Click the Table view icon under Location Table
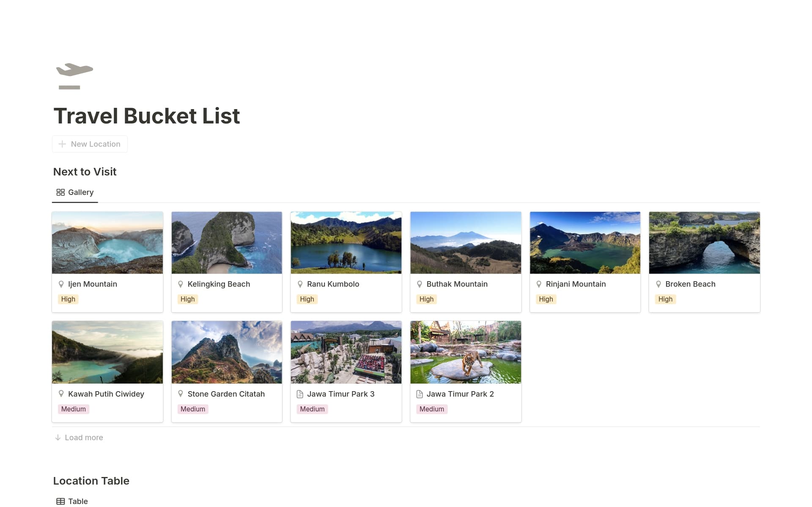Screen dimensions: 812x507 point(60,501)
